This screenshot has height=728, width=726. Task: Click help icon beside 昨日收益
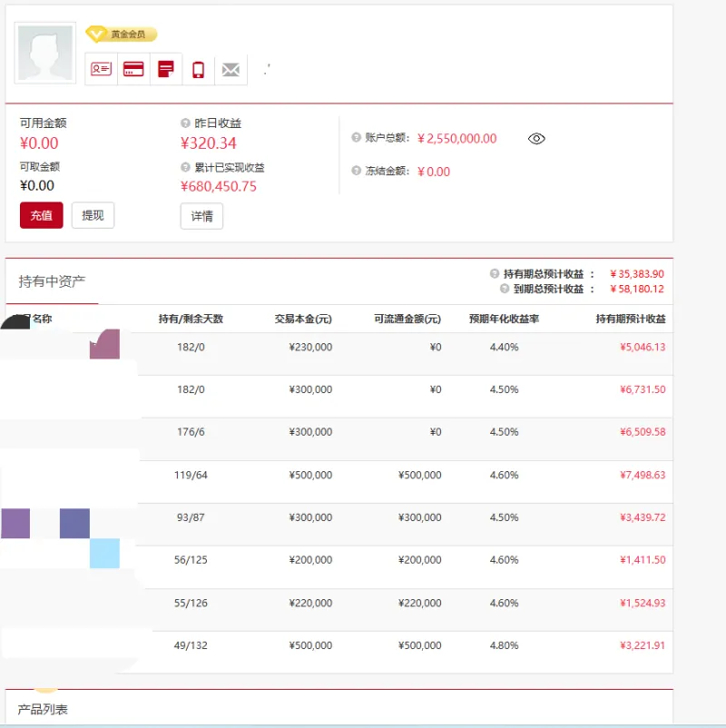pyautogui.click(x=186, y=123)
